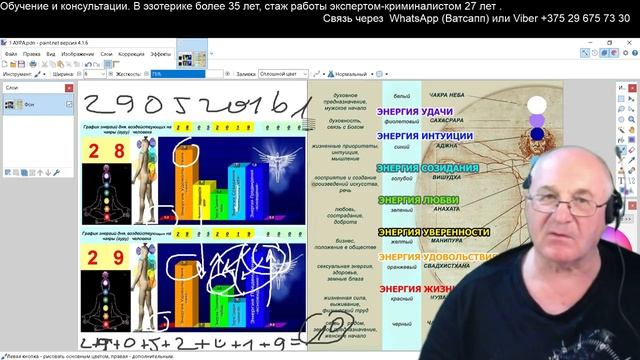Duplicate layer icon in Layers panel

[x=24, y=173]
